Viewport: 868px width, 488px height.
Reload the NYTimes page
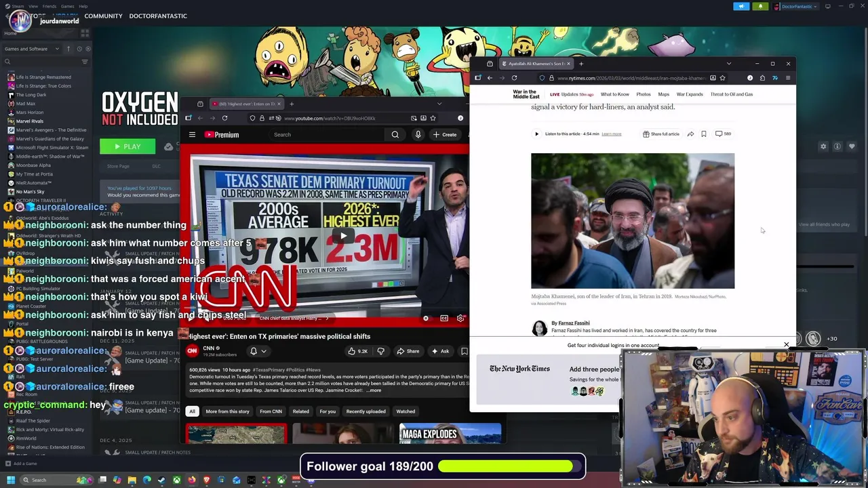coord(514,78)
